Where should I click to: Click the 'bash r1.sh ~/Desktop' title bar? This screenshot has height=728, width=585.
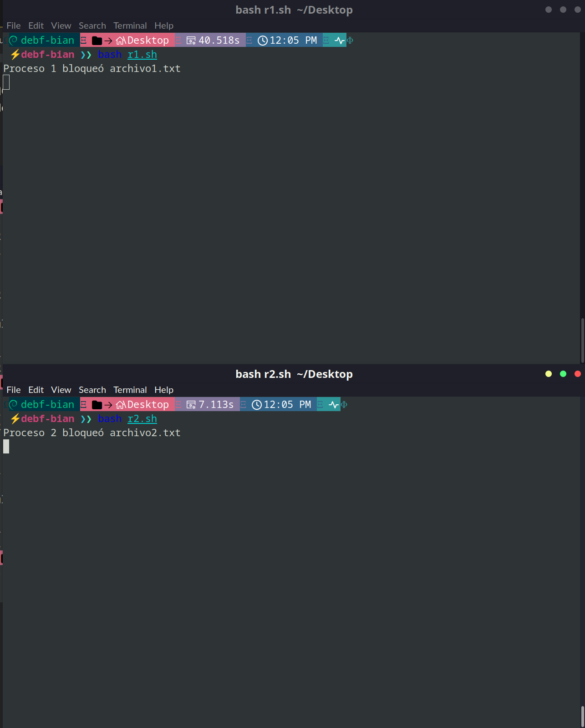(x=294, y=10)
